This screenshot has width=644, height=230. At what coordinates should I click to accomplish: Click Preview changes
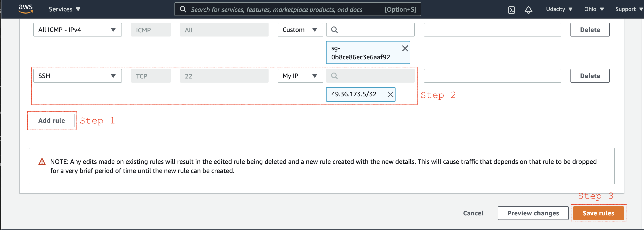[x=533, y=213]
